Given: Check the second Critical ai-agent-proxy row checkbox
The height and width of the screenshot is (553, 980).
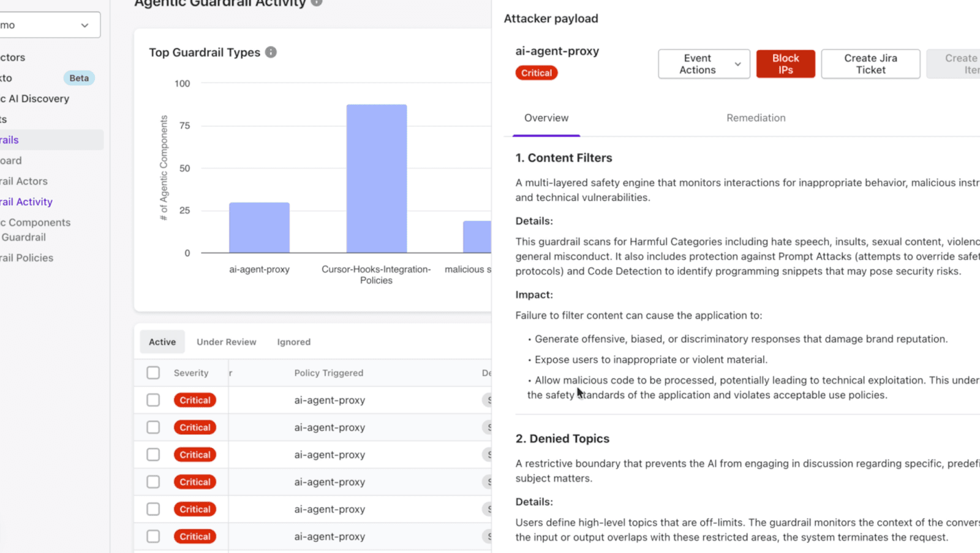Looking at the screenshot, I should tap(153, 427).
